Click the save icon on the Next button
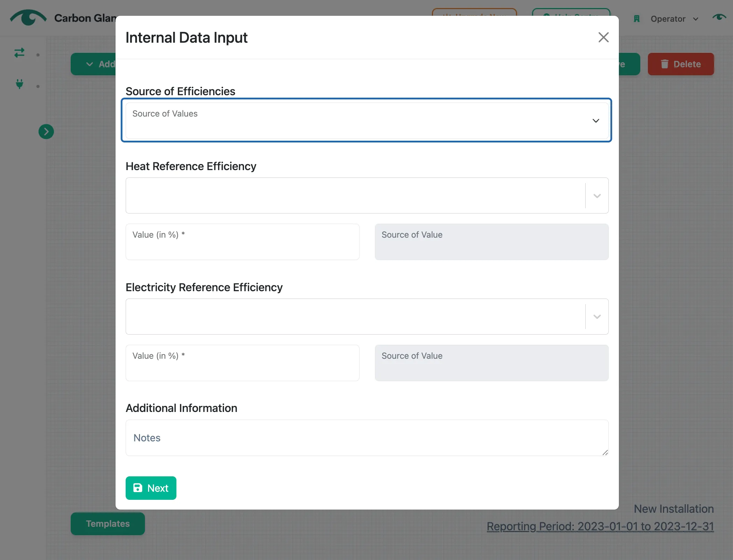 pyautogui.click(x=138, y=488)
